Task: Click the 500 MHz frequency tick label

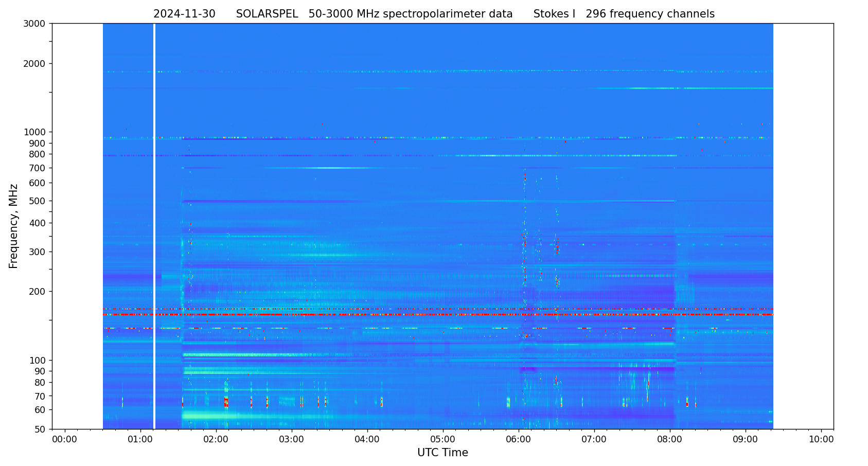Action: [x=38, y=201]
